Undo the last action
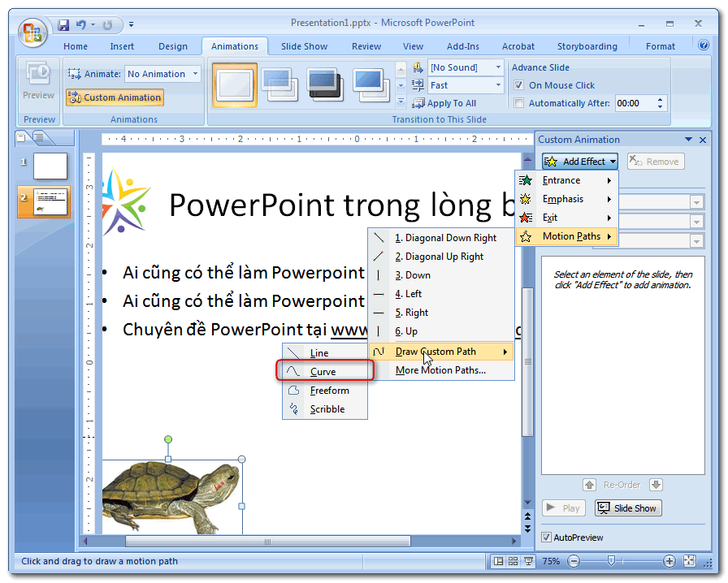The image size is (728, 583). click(81, 24)
